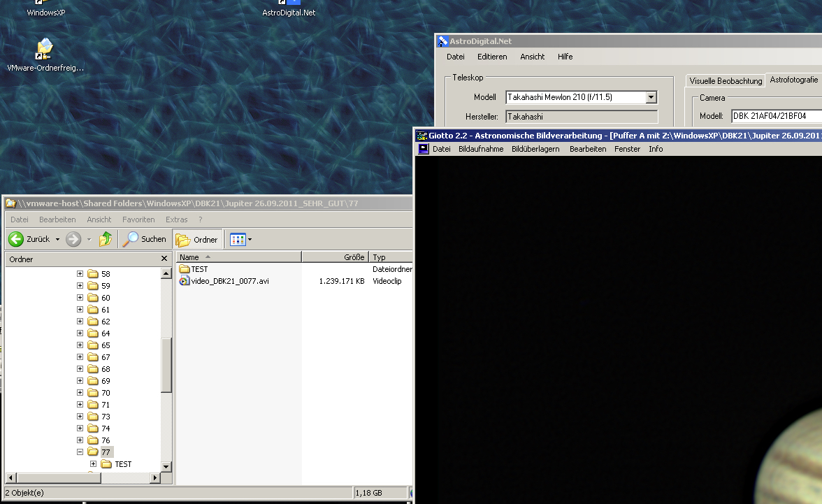Expand the views dropdown arrow
Viewport: 822px width, 504px height.
(x=250, y=240)
